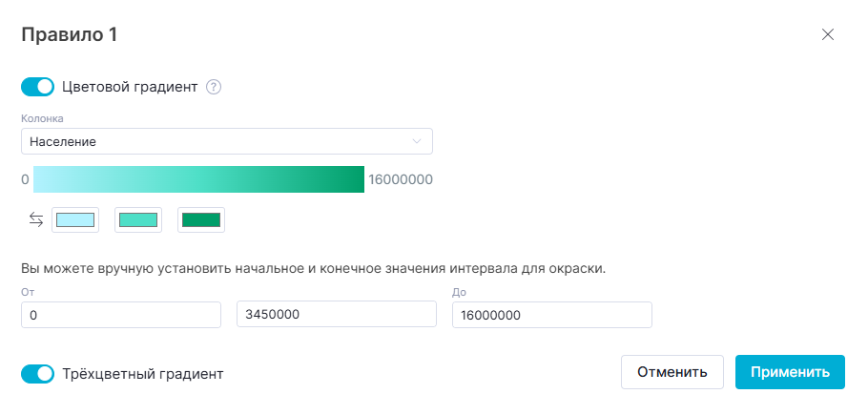The height and width of the screenshot is (415, 868).
Task: Click the gradient preview bar
Action: tap(198, 179)
